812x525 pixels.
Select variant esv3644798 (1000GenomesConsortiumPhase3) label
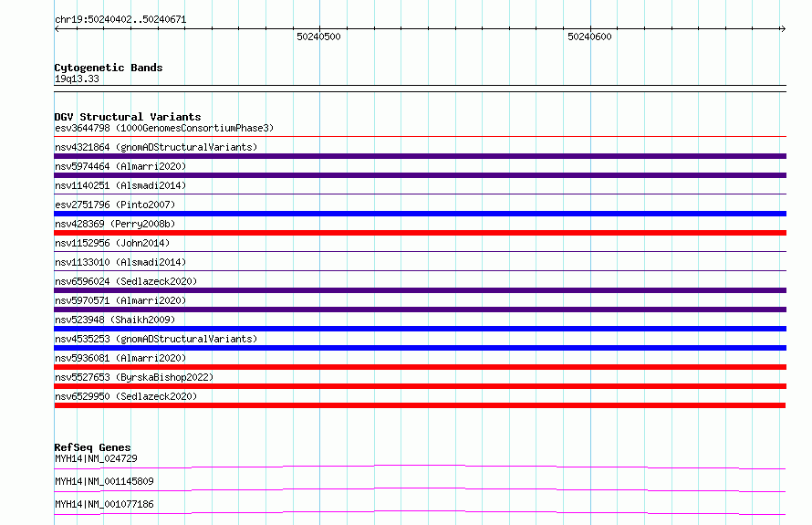click(x=164, y=128)
